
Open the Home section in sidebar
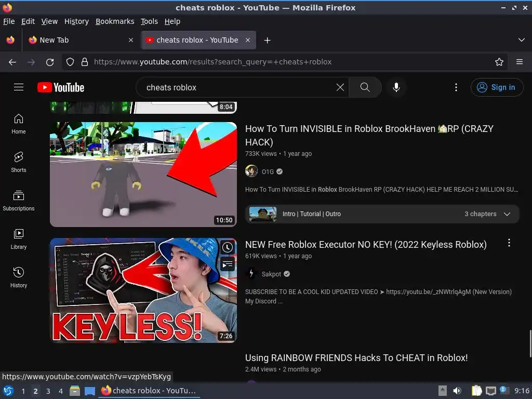tap(19, 124)
